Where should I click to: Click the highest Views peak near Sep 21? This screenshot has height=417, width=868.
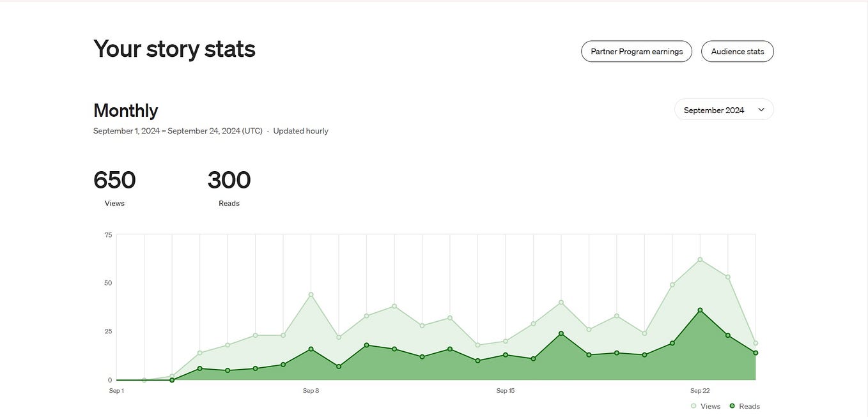point(699,259)
